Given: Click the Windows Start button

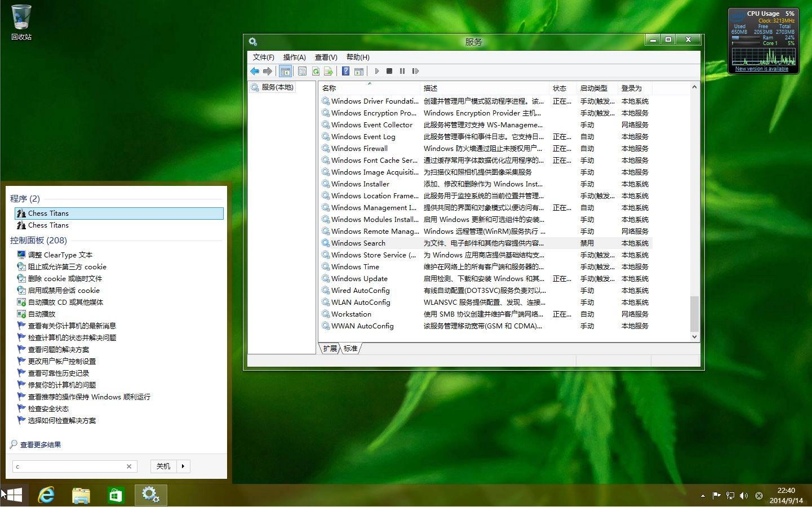Looking at the screenshot, I should 14,495.
